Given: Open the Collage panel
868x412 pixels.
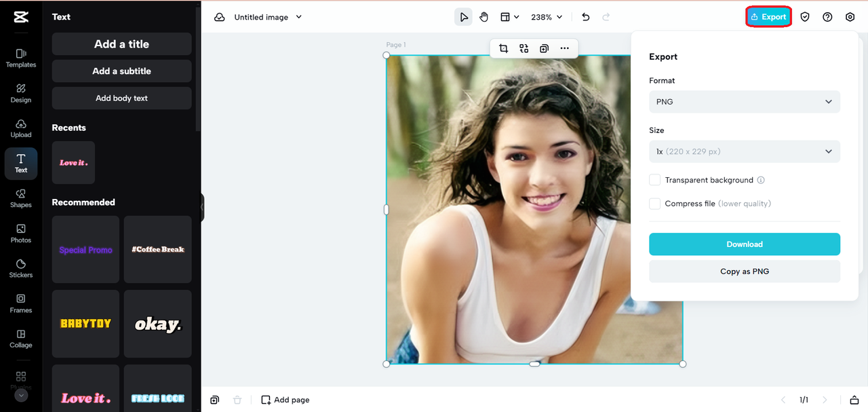Looking at the screenshot, I should [21, 339].
